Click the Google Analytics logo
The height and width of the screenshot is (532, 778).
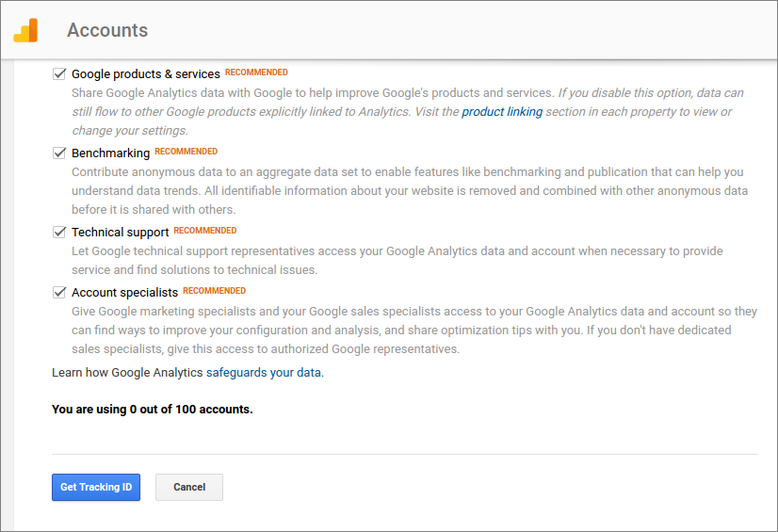click(25, 30)
